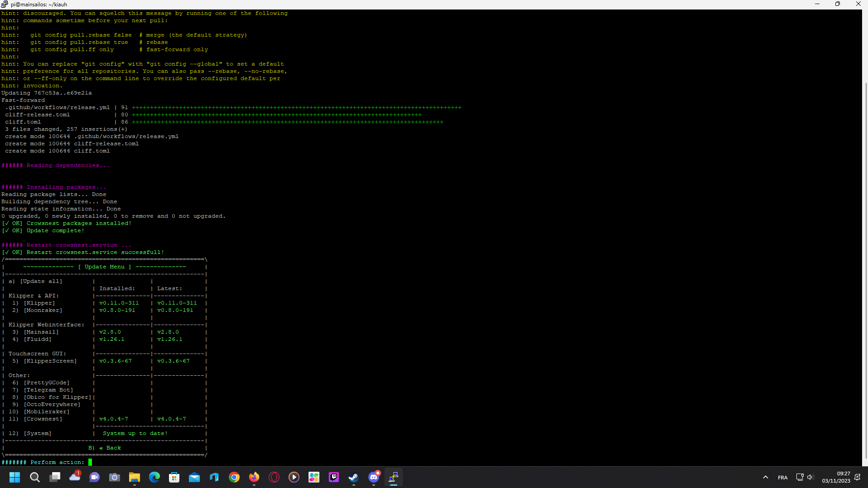Open the Camera app on the taskbar
This screenshot has width=868, height=488.
coord(115,477)
